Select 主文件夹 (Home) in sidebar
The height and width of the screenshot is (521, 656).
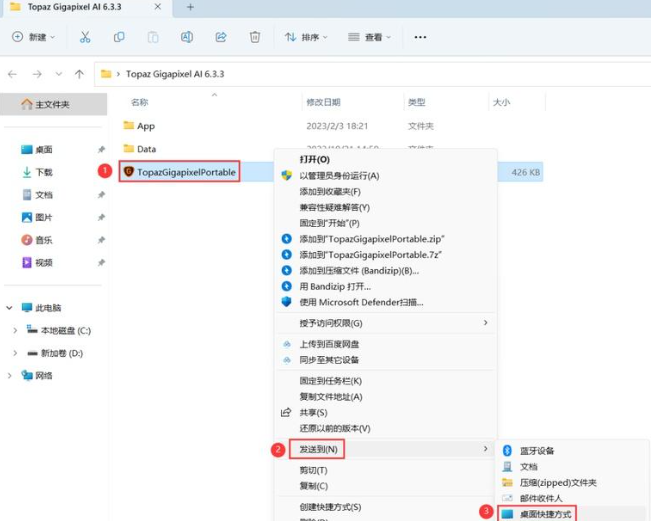[x=54, y=104]
